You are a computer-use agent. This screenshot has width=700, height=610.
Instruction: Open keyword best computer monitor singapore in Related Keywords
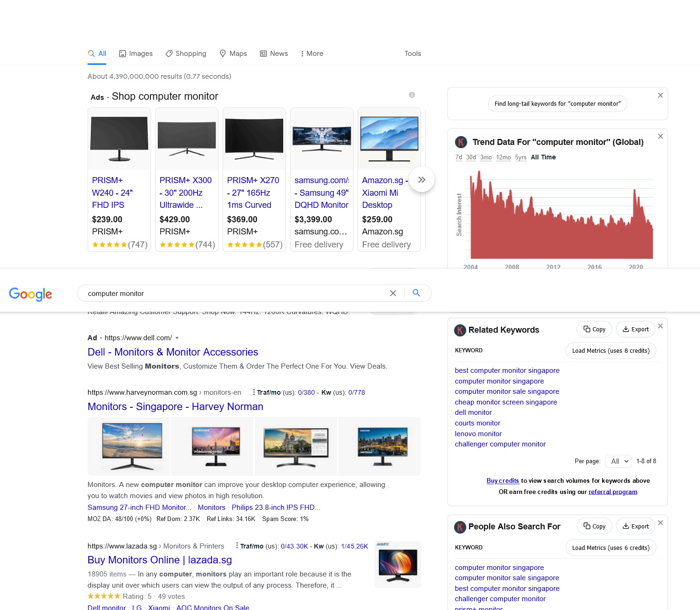(x=507, y=370)
